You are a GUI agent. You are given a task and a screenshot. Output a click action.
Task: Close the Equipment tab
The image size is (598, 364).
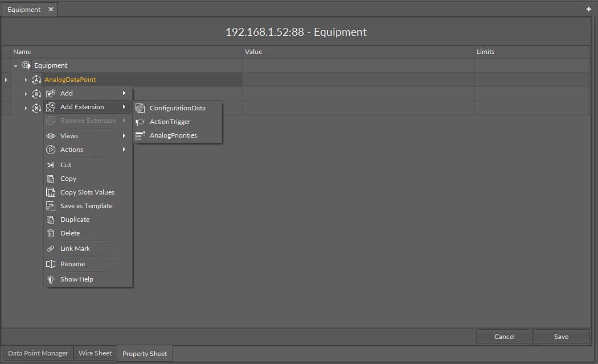pos(51,10)
